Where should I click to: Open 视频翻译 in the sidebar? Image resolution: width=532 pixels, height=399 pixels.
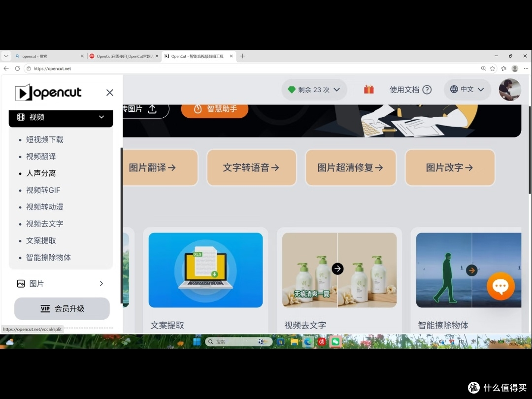[x=41, y=157]
